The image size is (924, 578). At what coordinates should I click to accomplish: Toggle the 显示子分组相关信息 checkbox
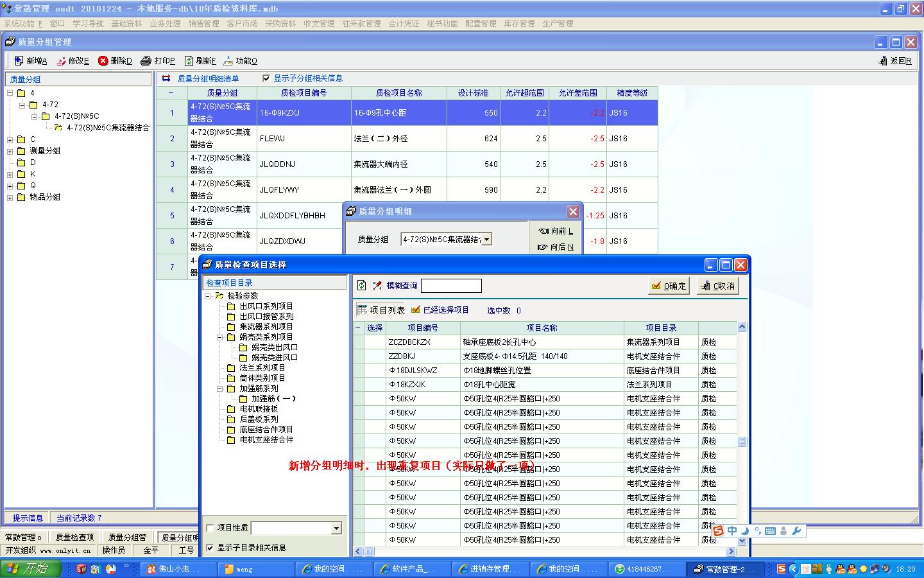pyautogui.click(x=266, y=78)
